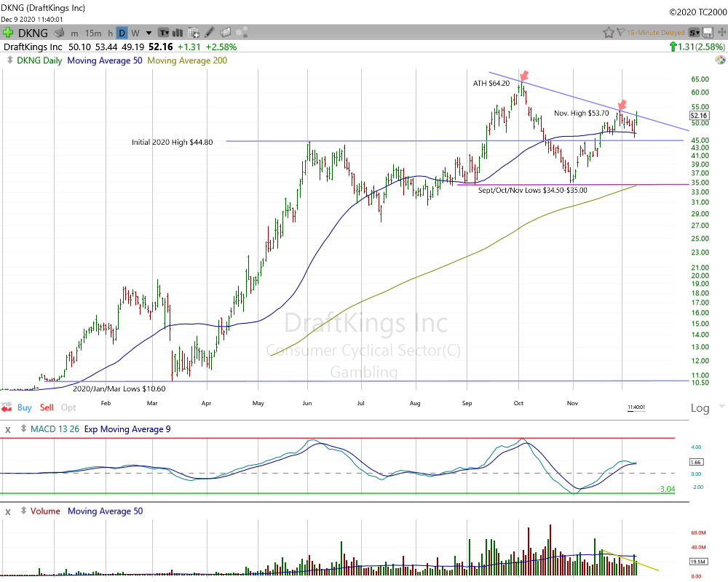Click the 11:40:01 time marker on date axis
Screen dimensions: 728x582
636,407
